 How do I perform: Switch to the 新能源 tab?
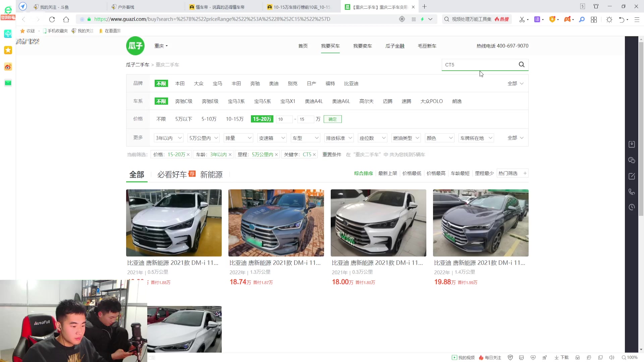click(211, 174)
